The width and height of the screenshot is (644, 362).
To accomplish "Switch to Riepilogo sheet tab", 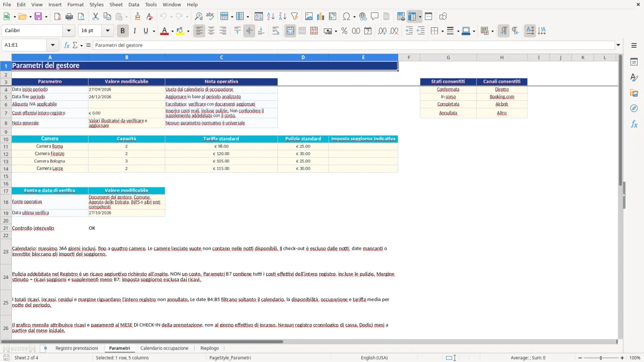I will [x=209, y=348].
